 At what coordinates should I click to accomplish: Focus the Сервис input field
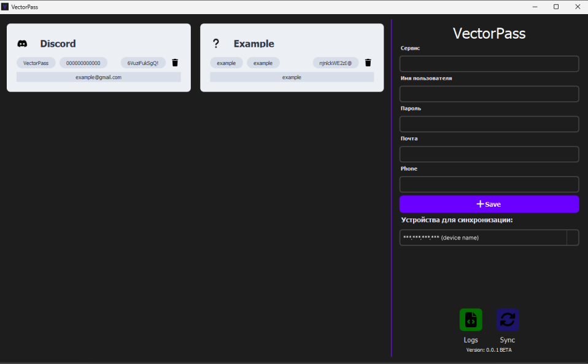(489, 64)
